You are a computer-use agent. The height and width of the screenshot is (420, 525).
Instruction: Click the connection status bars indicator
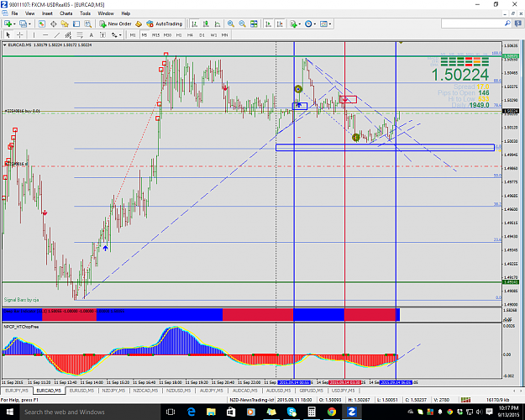pyautogui.click(x=465, y=400)
